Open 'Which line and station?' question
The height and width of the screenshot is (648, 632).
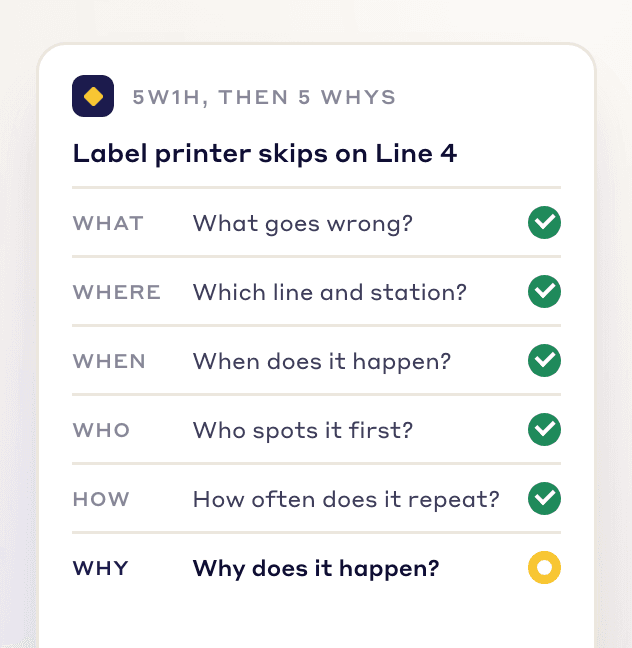point(330,293)
